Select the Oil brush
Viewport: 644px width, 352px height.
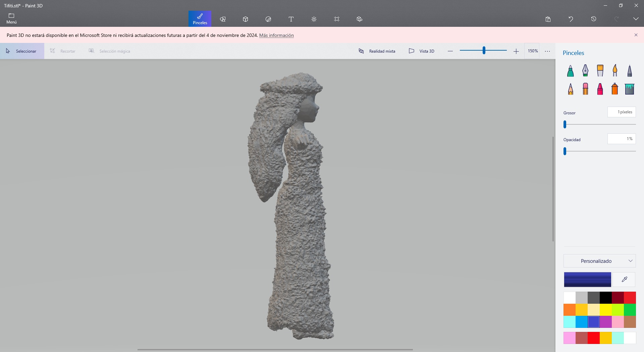[600, 71]
